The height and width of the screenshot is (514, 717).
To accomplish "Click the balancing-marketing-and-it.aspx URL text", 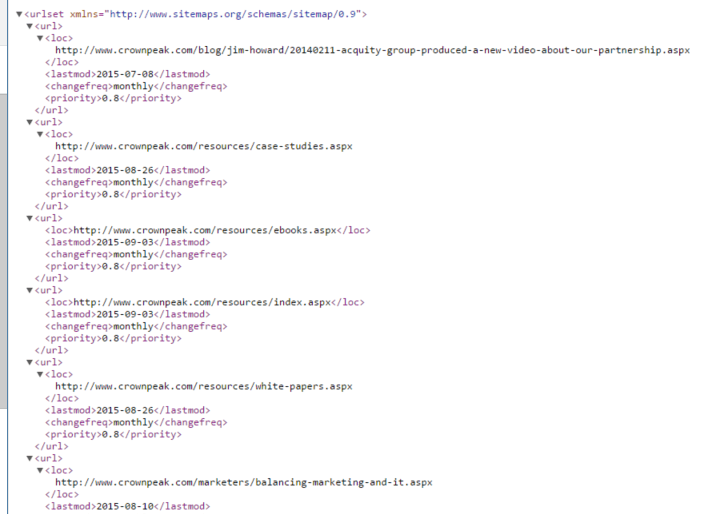I will [243, 482].
